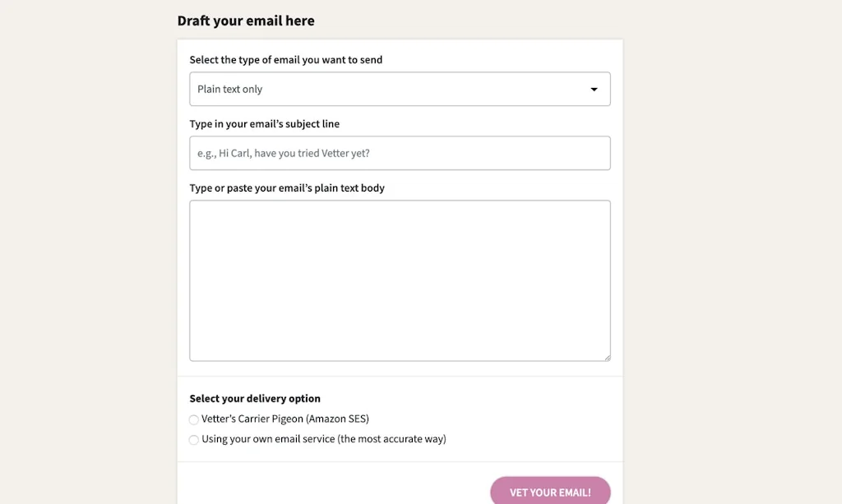Click inside the plain text body textarea
Screen dimensions: 842x504
(x=400, y=280)
